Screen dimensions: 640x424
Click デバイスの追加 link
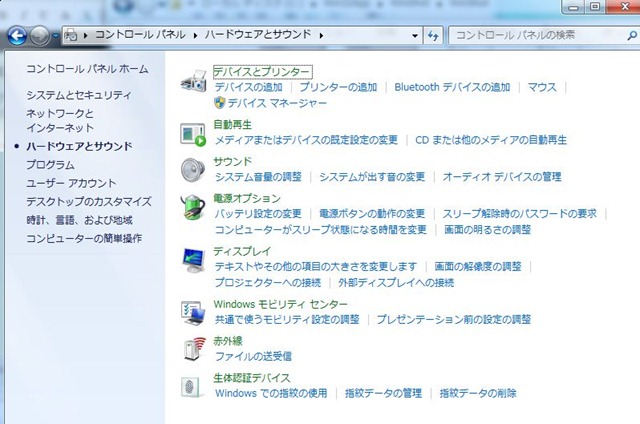(x=249, y=87)
